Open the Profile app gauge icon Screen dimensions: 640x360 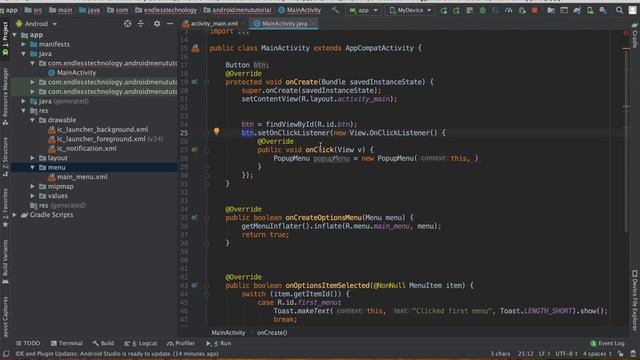(509, 10)
